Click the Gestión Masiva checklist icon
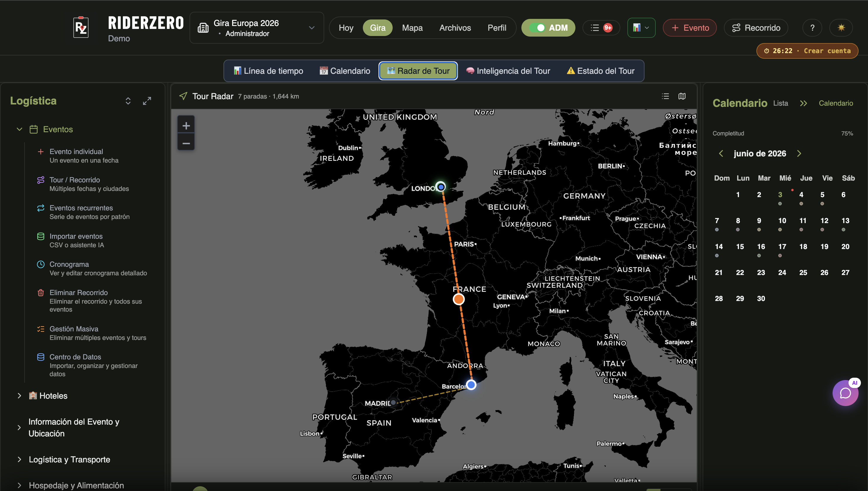Screen dimensions: 868x491 [x=40, y=329]
